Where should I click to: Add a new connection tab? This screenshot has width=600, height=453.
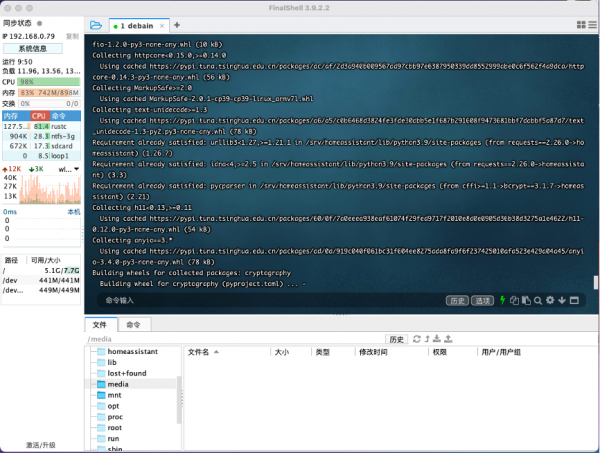click(x=177, y=24)
